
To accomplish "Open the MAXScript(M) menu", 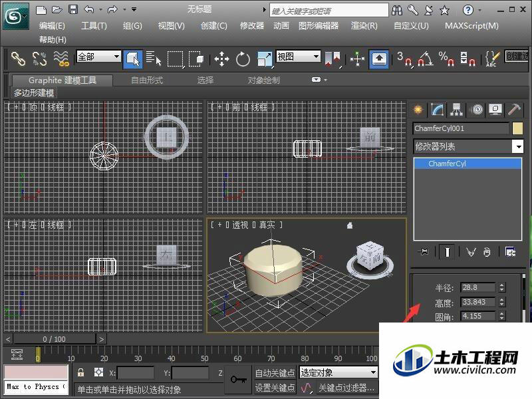I will (471, 26).
